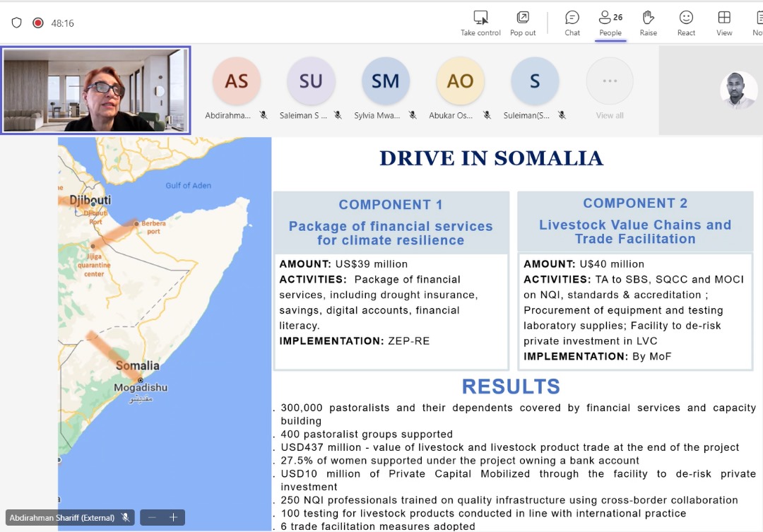The height and width of the screenshot is (532, 763).
Task: Click the 400 pastoralist groups supported bullet
Action: (367, 435)
